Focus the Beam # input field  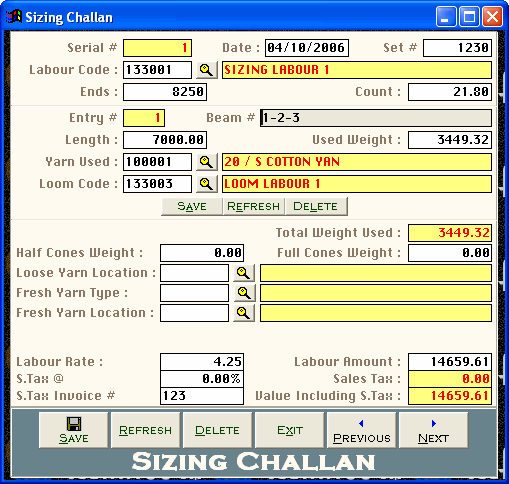pos(376,118)
